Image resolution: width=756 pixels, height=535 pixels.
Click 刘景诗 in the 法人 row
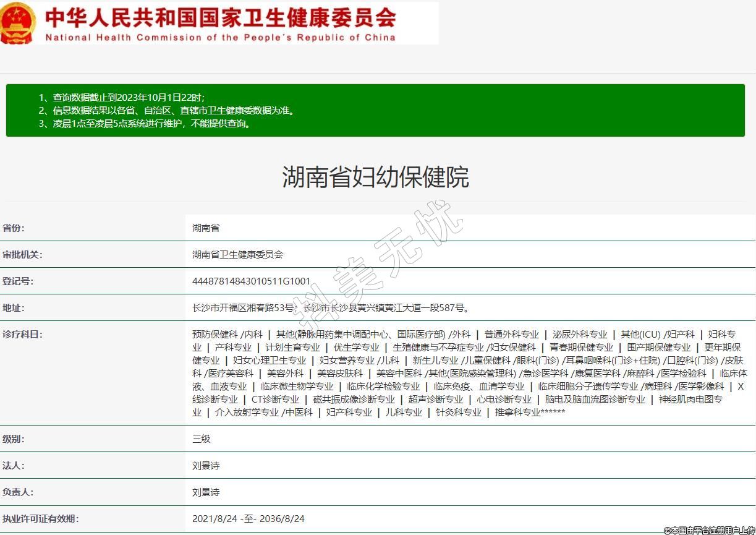[x=206, y=466]
